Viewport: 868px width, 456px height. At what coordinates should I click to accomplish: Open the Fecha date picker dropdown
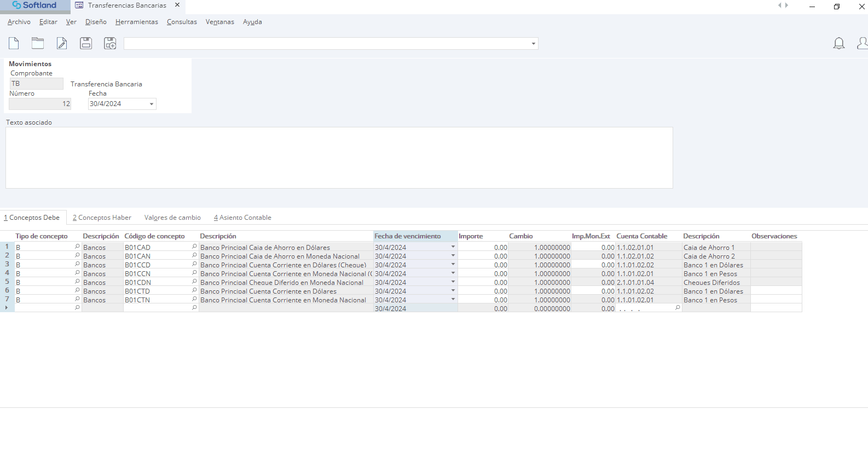click(x=152, y=104)
